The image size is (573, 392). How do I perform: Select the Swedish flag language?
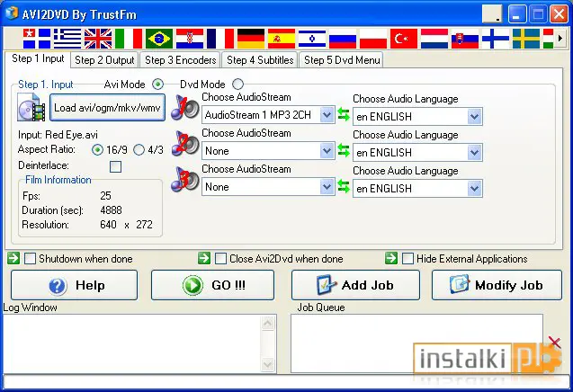point(526,39)
